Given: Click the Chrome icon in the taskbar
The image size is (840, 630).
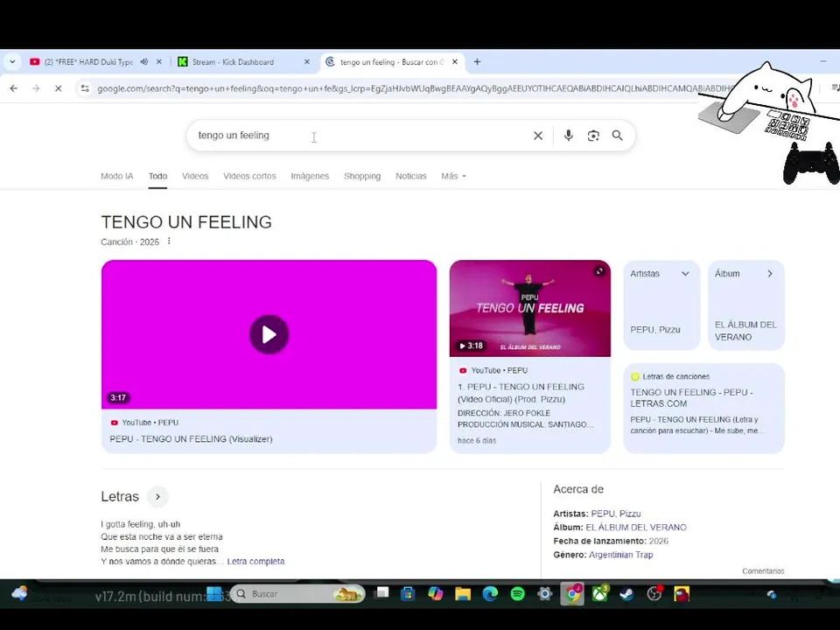Looking at the screenshot, I should 572,594.
